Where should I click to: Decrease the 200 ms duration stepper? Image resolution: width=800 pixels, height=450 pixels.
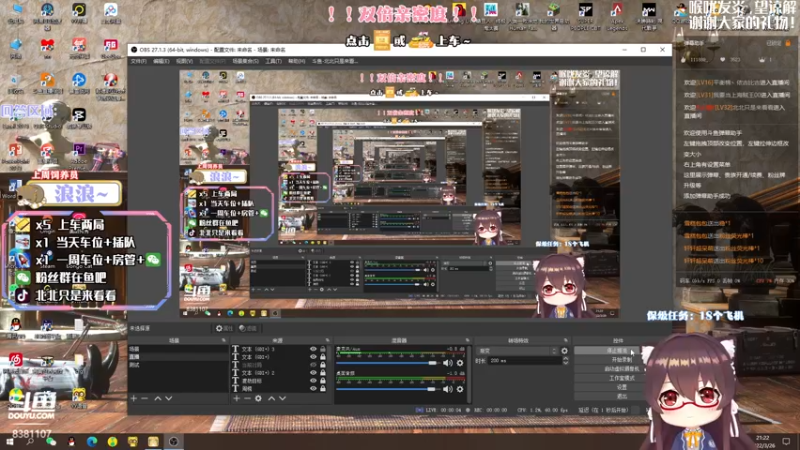(x=565, y=363)
